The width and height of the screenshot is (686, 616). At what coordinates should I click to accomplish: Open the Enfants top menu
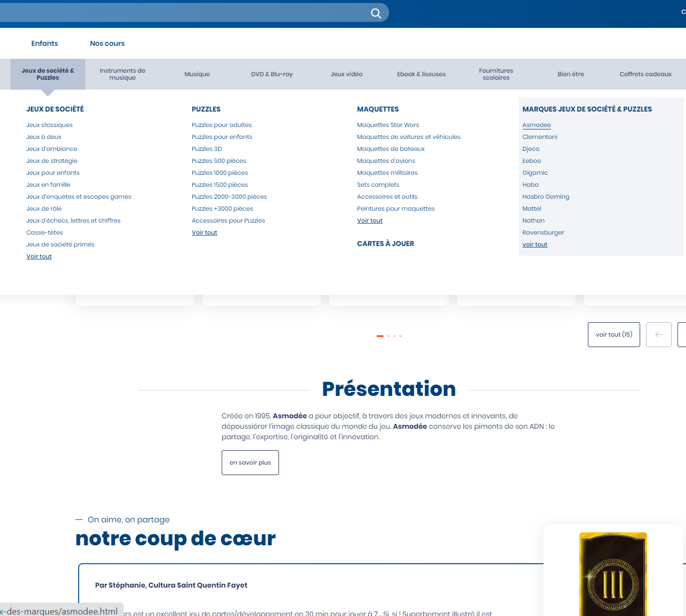44,43
